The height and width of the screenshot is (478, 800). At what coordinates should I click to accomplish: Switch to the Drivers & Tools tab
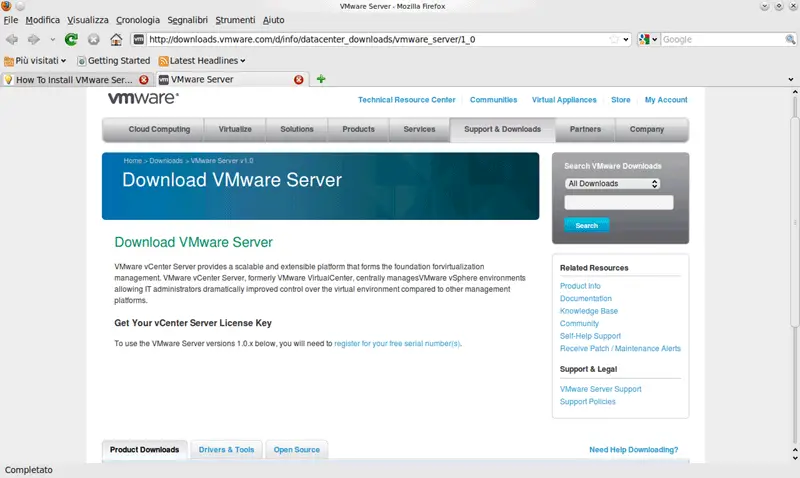tap(227, 450)
